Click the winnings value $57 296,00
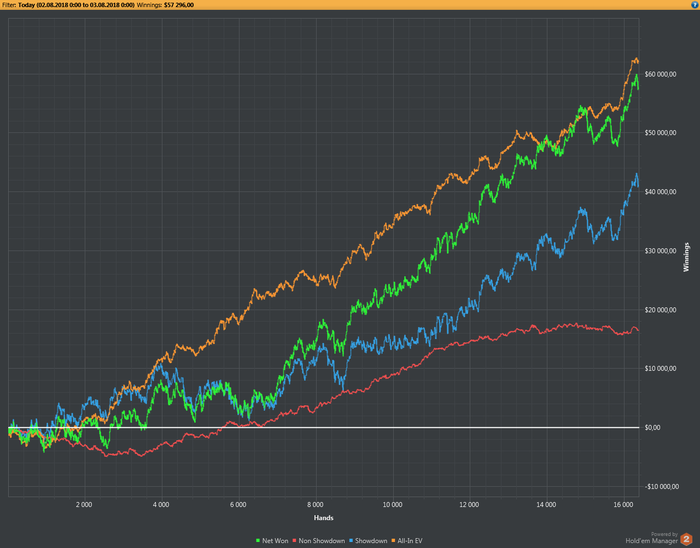The height and width of the screenshot is (548, 700). [179, 5]
